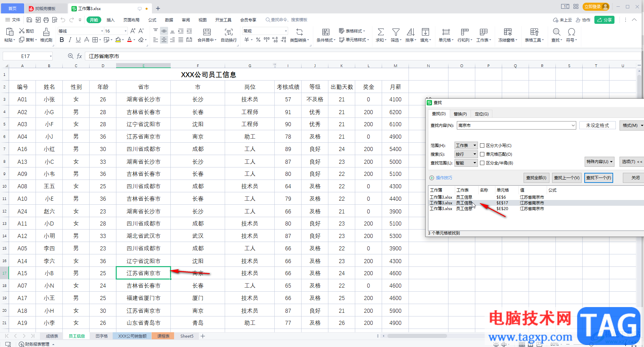The image size is (644, 347).
Task: Open the 特殊内容(U) dropdown
Action: tap(599, 162)
